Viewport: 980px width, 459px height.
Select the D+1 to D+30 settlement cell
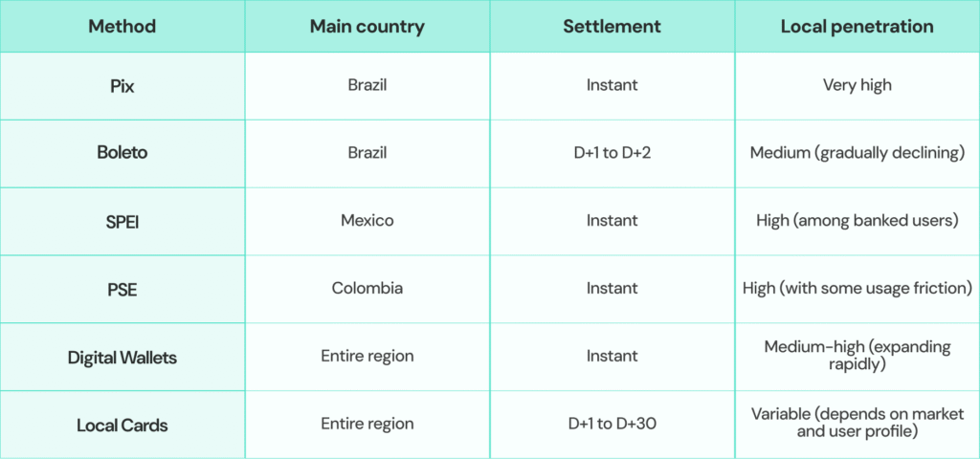coord(612,425)
